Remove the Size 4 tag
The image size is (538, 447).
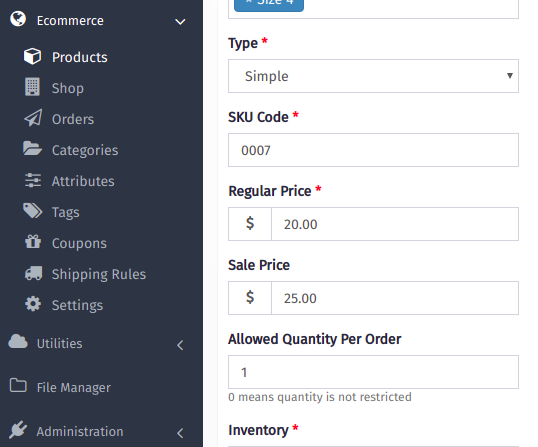[248, 2]
